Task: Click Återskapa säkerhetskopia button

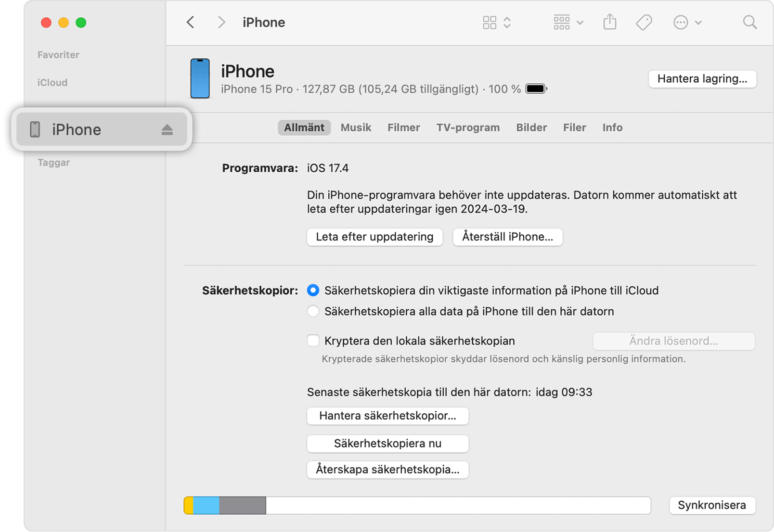Action: tap(387, 469)
